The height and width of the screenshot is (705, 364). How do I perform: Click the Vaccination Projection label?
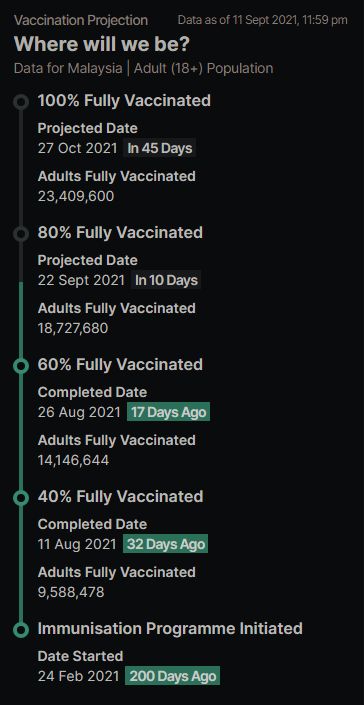81,20
